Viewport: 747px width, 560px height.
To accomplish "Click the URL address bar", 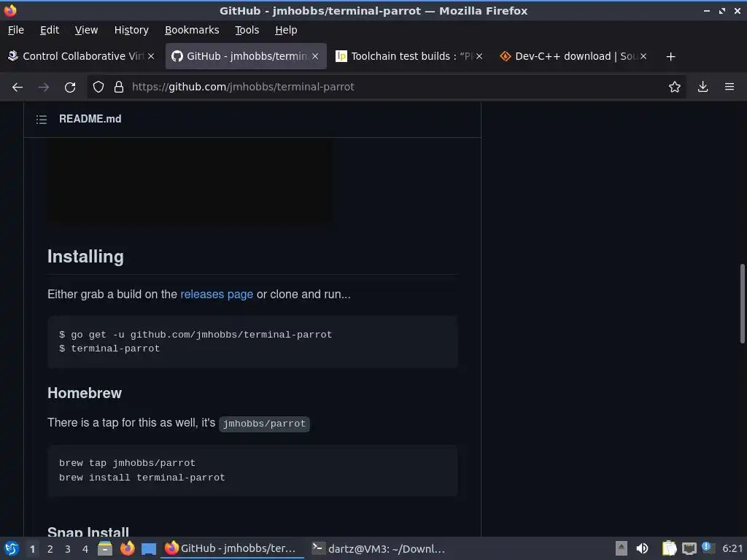I will (x=386, y=87).
